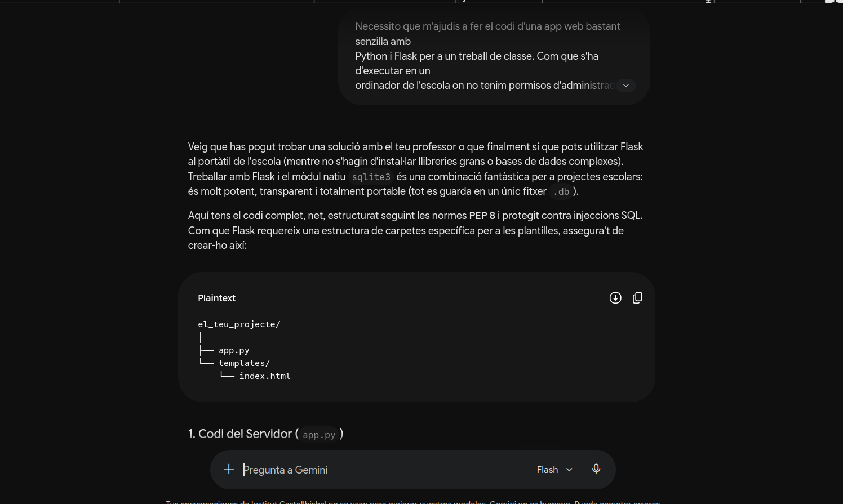Click the chevron beside Flash

click(x=569, y=470)
